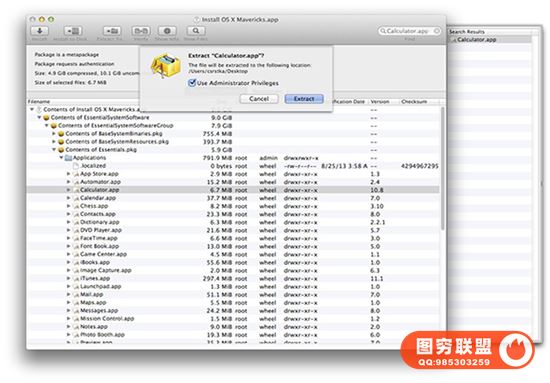The height and width of the screenshot is (383, 550).
Task: Expand the Calendar.app row
Action: point(68,198)
